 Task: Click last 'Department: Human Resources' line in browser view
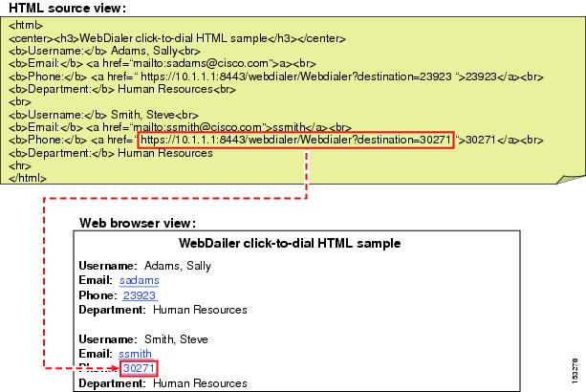[x=163, y=383]
